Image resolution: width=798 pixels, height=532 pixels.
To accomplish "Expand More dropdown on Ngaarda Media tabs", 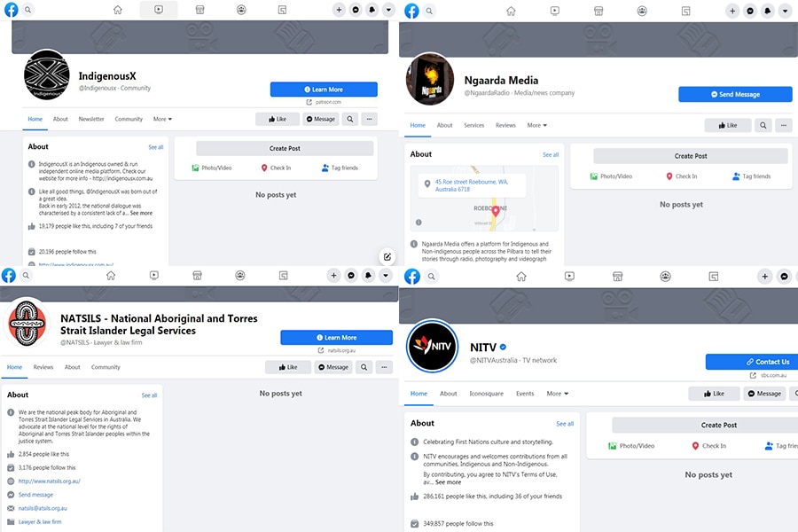I will [x=537, y=125].
